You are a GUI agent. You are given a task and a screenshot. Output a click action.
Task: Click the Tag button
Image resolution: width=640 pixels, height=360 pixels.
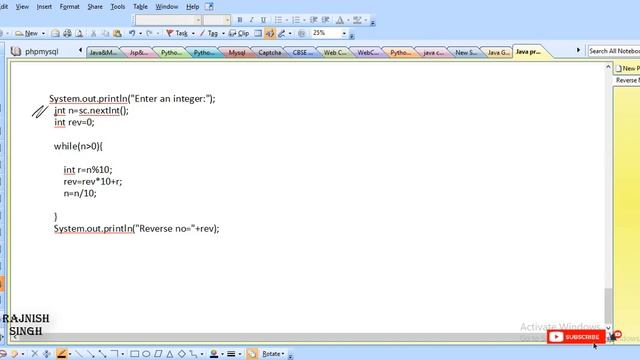(x=209, y=33)
